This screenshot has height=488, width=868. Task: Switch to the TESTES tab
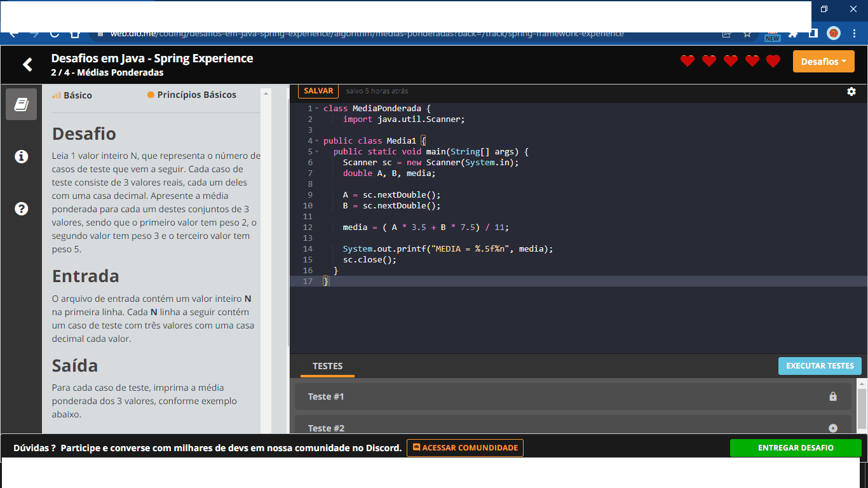pos(327,366)
